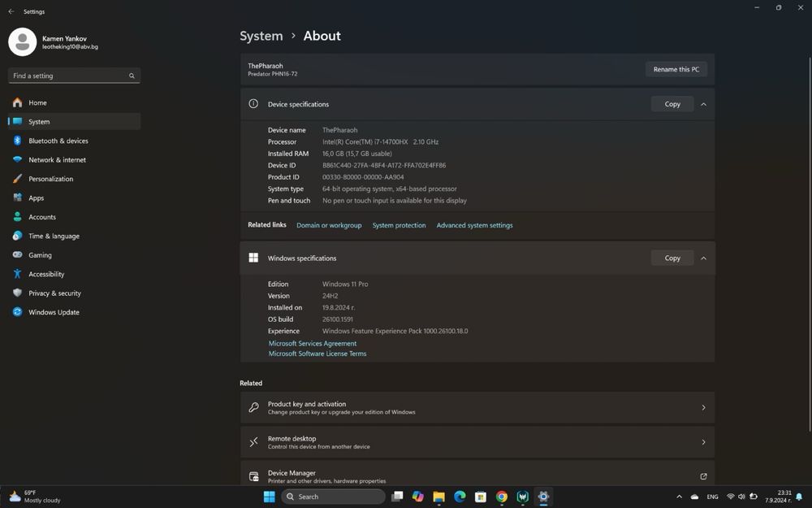The image size is (812, 508).
Task: Collapse the Device specifications section
Action: pyautogui.click(x=703, y=104)
